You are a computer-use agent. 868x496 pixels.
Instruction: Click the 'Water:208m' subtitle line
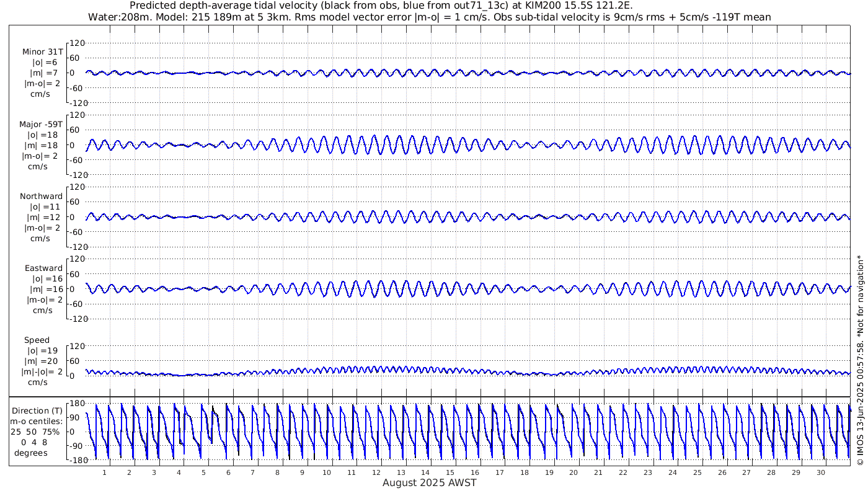pyautogui.click(x=429, y=17)
